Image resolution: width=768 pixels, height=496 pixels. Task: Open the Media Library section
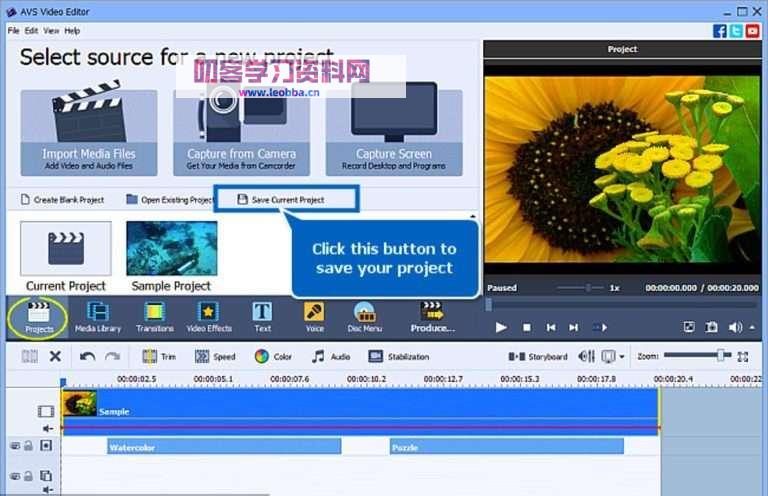pyautogui.click(x=97, y=317)
